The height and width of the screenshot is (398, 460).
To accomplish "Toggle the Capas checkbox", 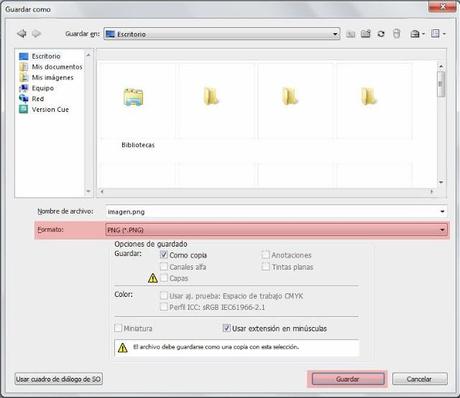I will [x=164, y=278].
